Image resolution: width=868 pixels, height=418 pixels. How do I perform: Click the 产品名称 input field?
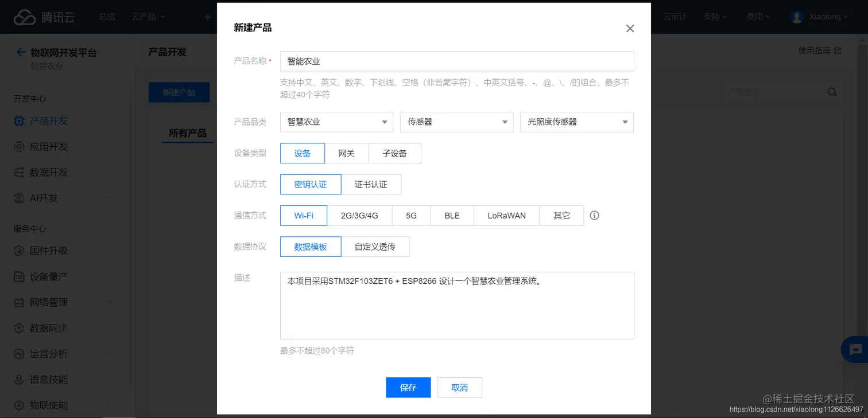tap(457, 61)
